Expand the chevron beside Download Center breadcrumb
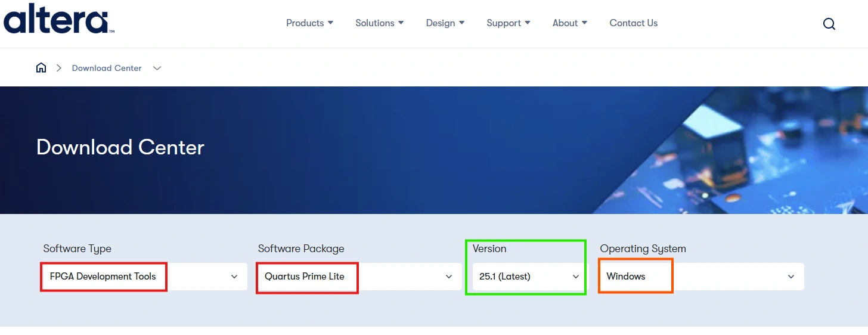Screen dimensions: 868x335 (157, 68)
